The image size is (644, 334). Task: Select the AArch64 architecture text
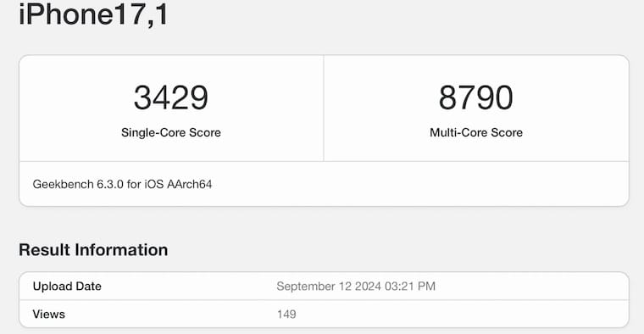tap(189, 184)
